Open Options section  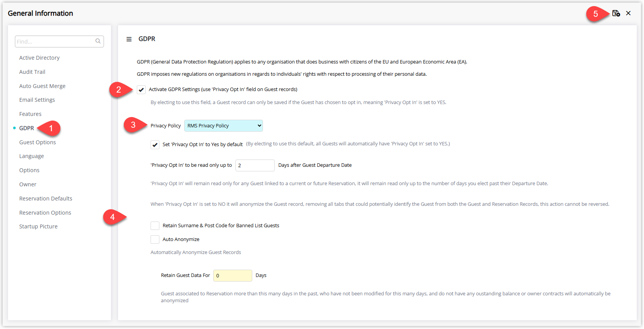click(x=29, y=170)
